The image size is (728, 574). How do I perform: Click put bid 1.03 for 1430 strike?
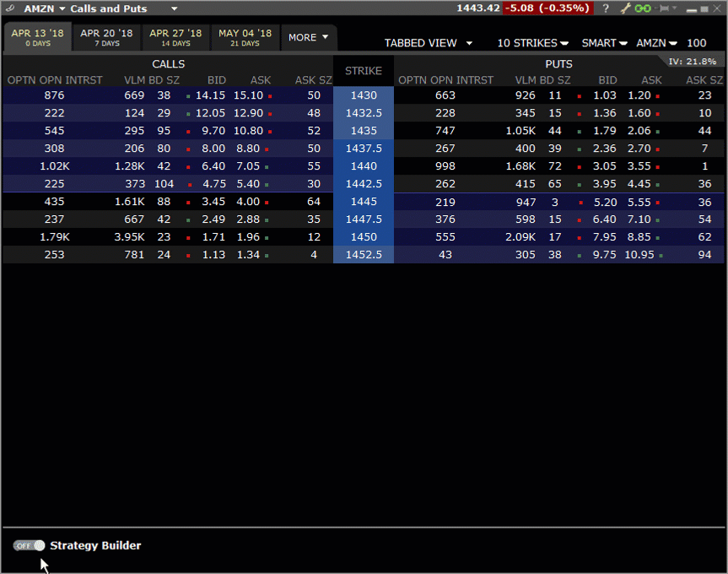tap(605, 95)
